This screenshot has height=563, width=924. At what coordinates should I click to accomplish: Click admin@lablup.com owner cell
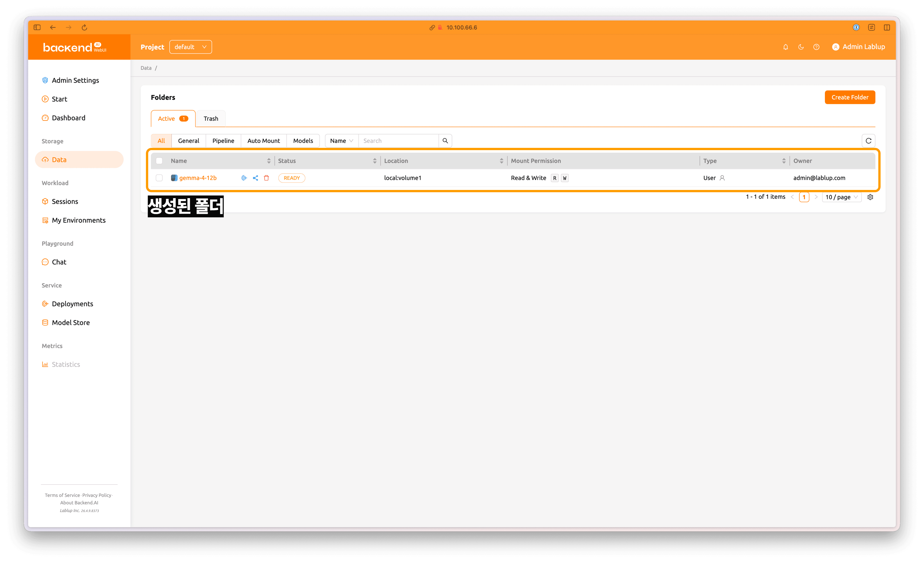click(x=819, y=178)
